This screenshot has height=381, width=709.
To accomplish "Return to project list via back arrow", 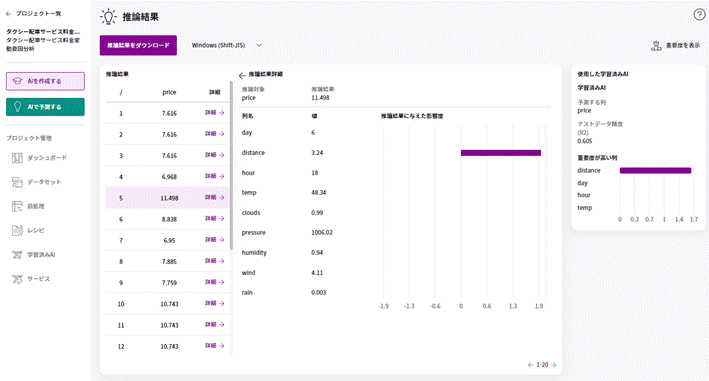I will click(x=8, y=14).
